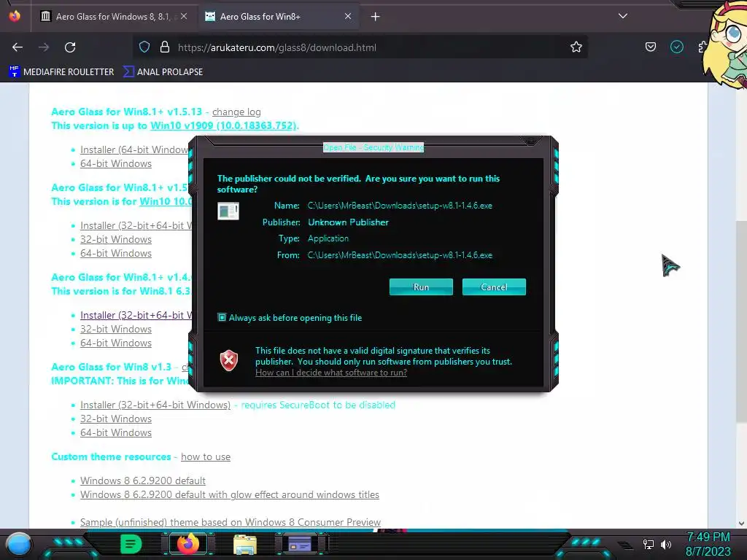Open the Start orb on taskbar
The image size is (747, 560).
[x=18, y=544]
